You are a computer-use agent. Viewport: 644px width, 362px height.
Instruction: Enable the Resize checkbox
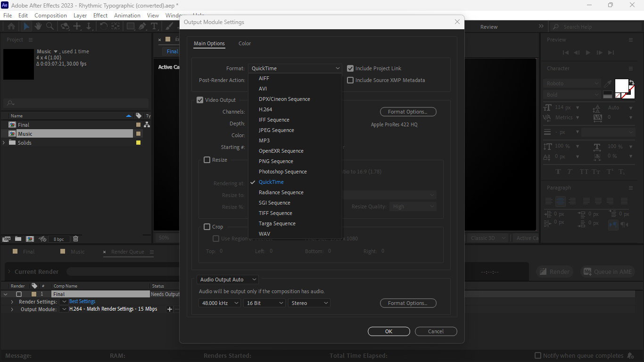click(x=207, y=160)
